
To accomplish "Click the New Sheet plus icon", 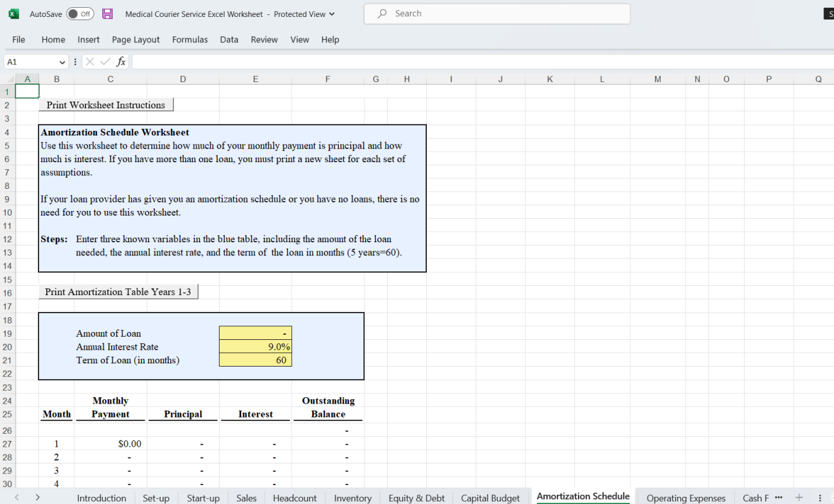I will (799, 497).
